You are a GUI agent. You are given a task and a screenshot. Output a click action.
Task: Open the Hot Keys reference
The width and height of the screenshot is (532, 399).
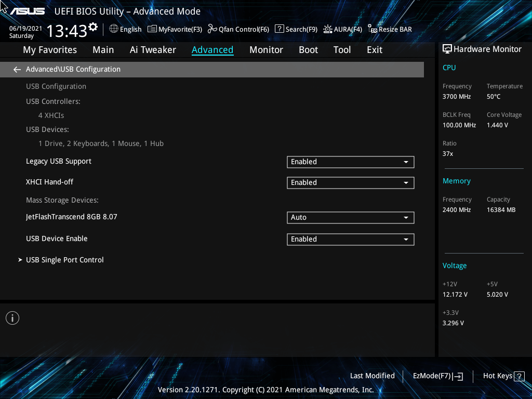click(503, 376)
